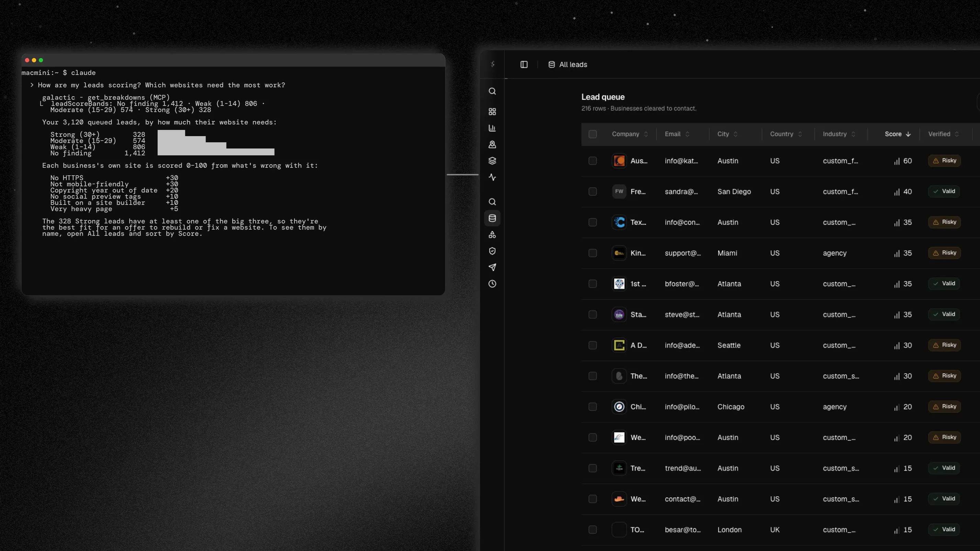This screenshot has height=551, width=980.
Task: Open the clock history icon
Action: (492, 284)
